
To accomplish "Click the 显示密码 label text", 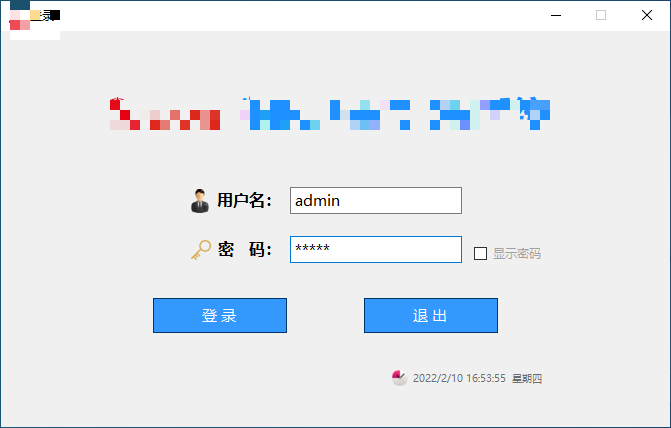I will tap(517, 253).
